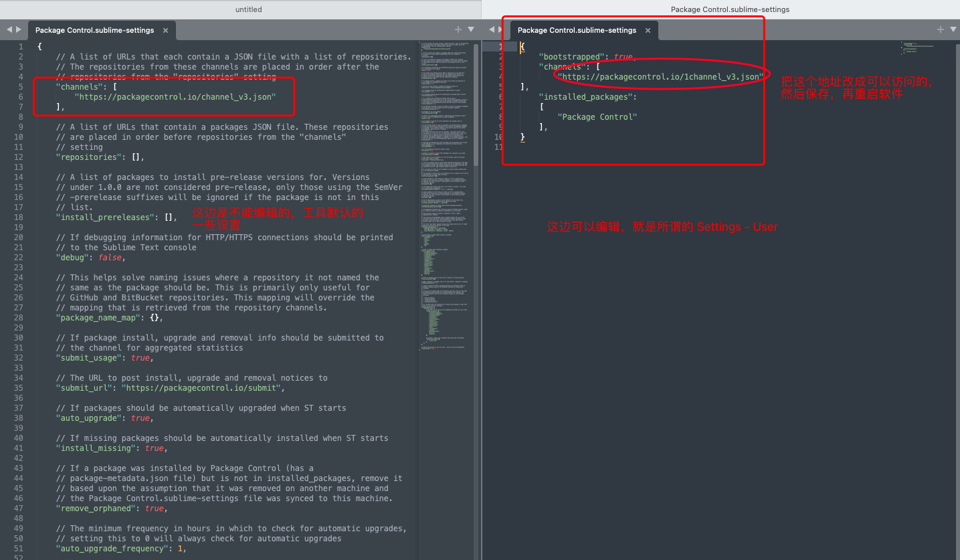Click the "auto_upgrade_frequency": 1 setting
This screenshot has width=960, height=560.
(121, 549)
